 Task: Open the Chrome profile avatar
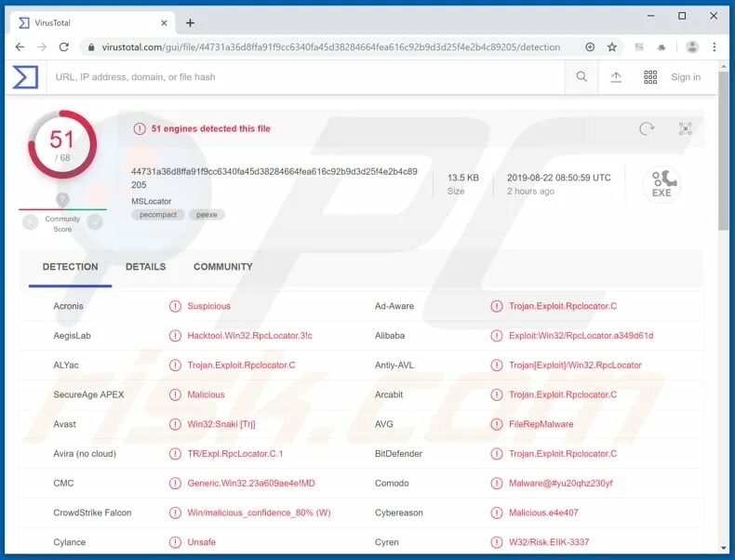(692, 47)
